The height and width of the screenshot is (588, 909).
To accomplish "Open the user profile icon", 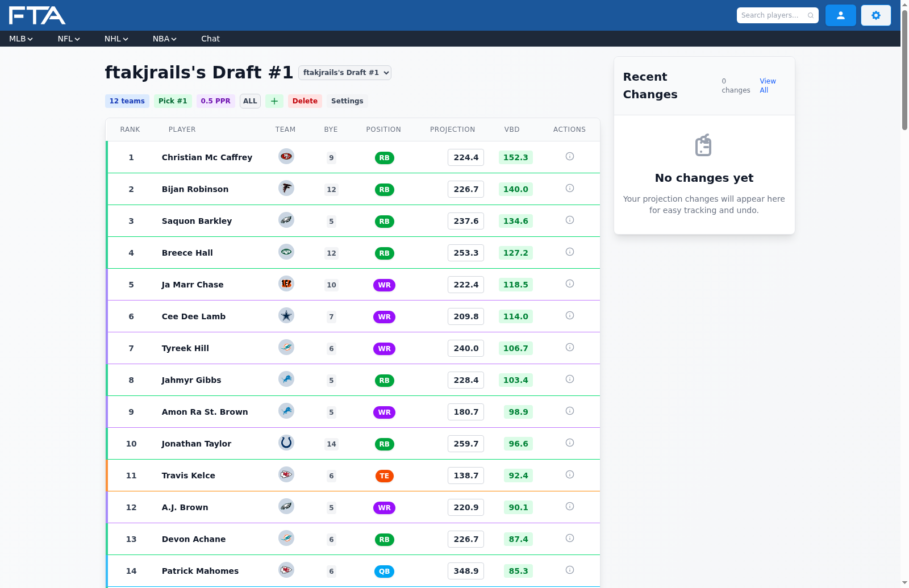I will [x=840, y=15].
